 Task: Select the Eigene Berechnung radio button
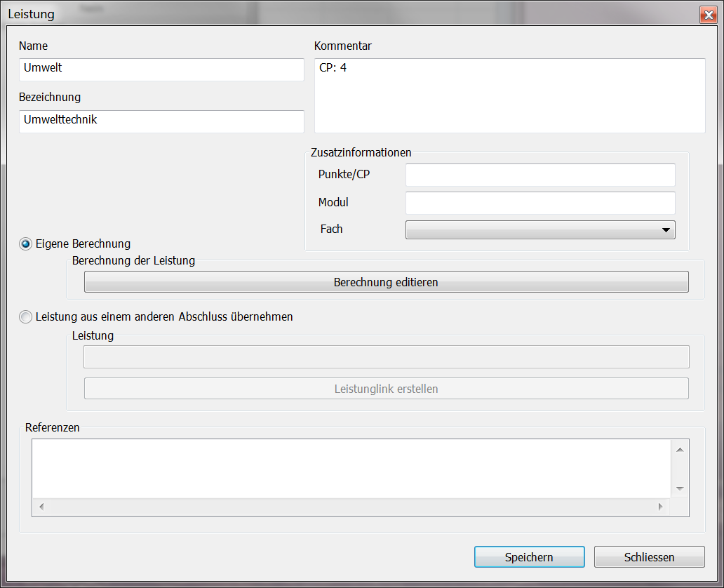[26, 244]
